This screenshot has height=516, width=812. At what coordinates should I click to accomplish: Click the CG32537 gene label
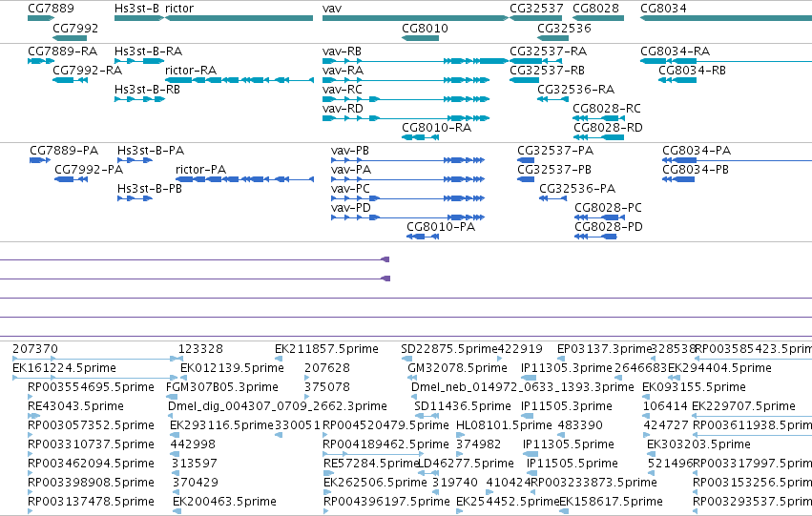click(536, 9)
